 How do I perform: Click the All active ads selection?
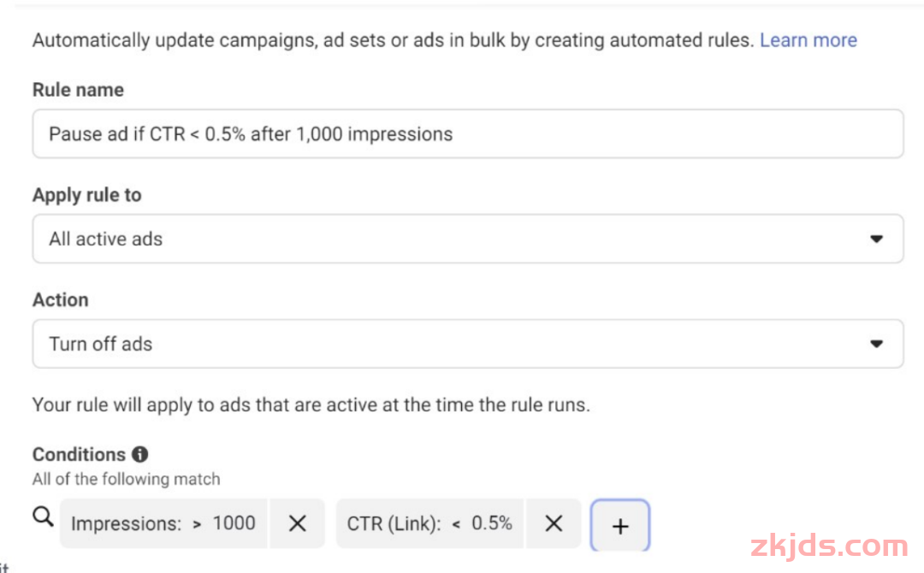coord(104,239)
